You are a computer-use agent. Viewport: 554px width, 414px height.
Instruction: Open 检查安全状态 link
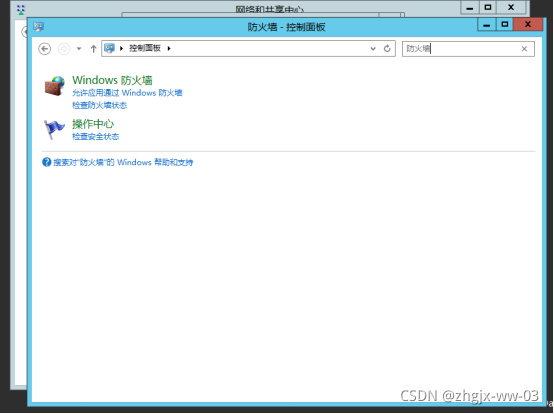click(95, 137)
